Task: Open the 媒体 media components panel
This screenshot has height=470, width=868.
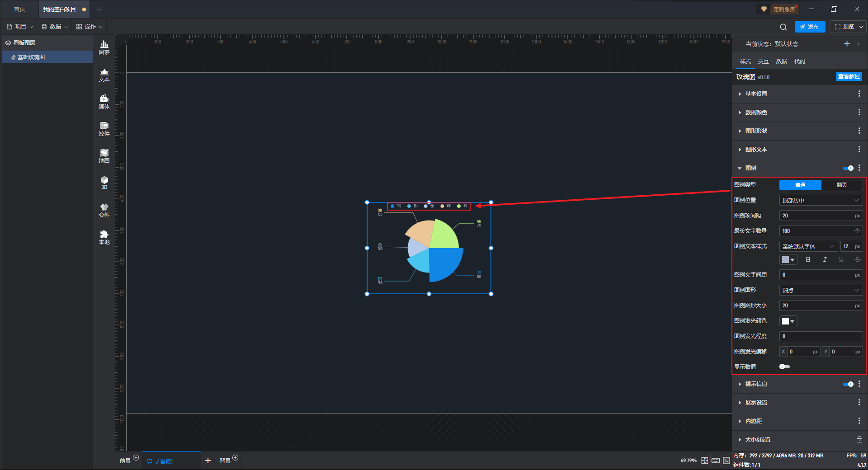Action: [104, 102]
